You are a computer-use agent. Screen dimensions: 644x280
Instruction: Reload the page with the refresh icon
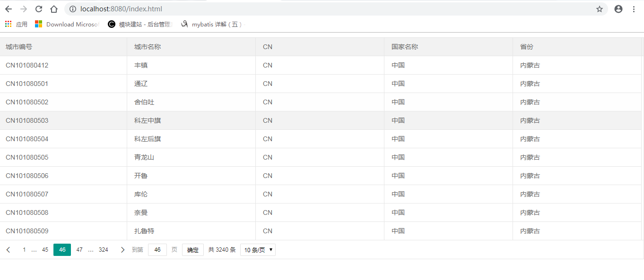coord(39,9)
